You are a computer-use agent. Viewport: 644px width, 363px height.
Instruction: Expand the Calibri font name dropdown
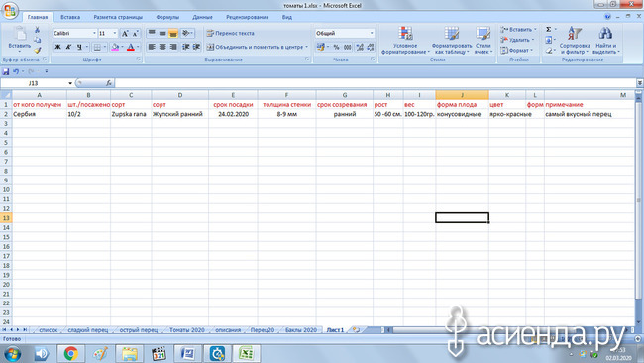(x=94, y=33)
